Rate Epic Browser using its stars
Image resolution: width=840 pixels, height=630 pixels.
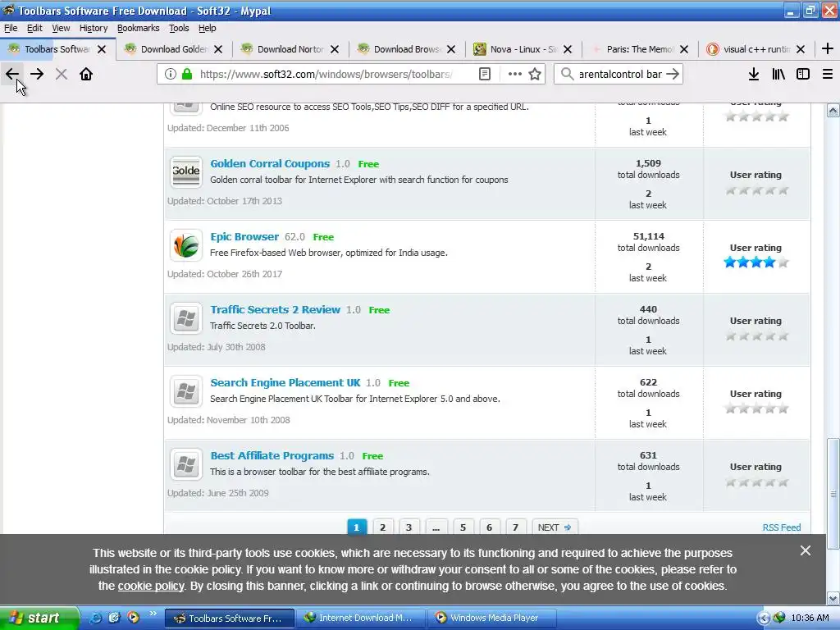[756, 262]
